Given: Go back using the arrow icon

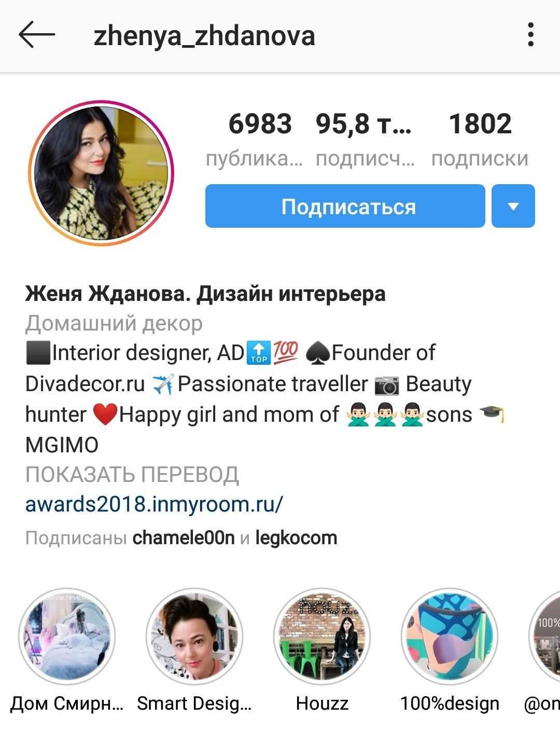Looking at the screenshot, I should pos(37,35).
